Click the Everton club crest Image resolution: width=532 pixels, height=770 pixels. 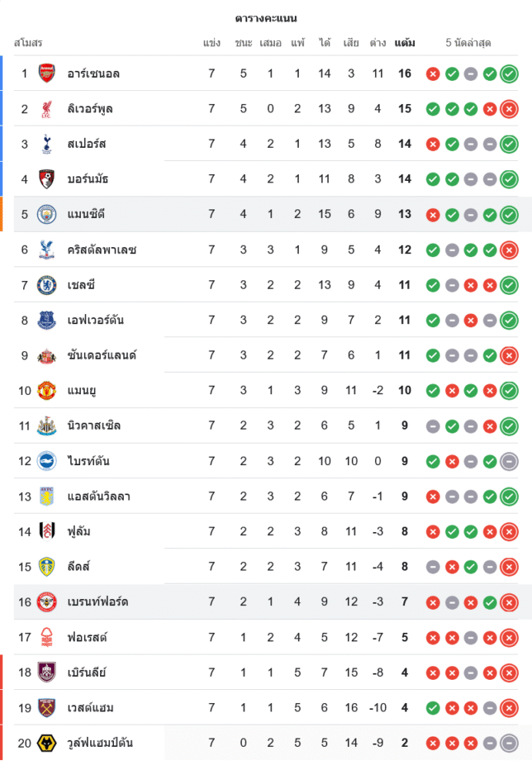(47, 320)
